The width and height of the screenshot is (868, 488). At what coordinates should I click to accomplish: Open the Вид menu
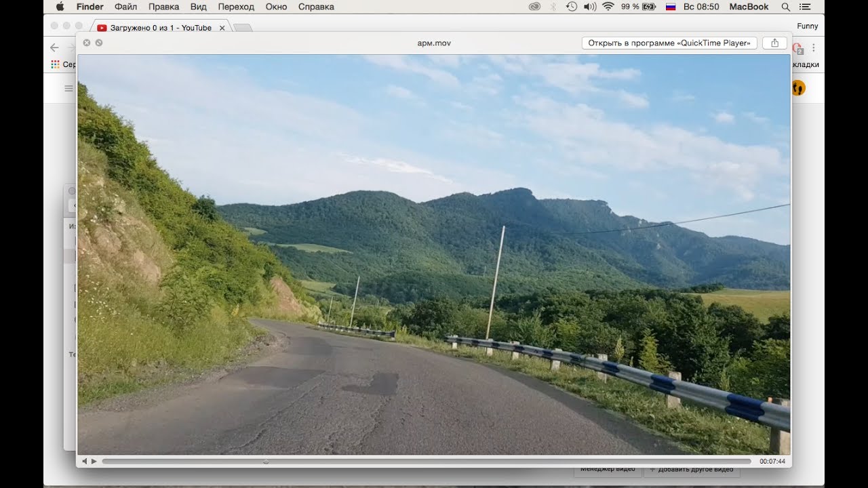click(x=199, y=7)
